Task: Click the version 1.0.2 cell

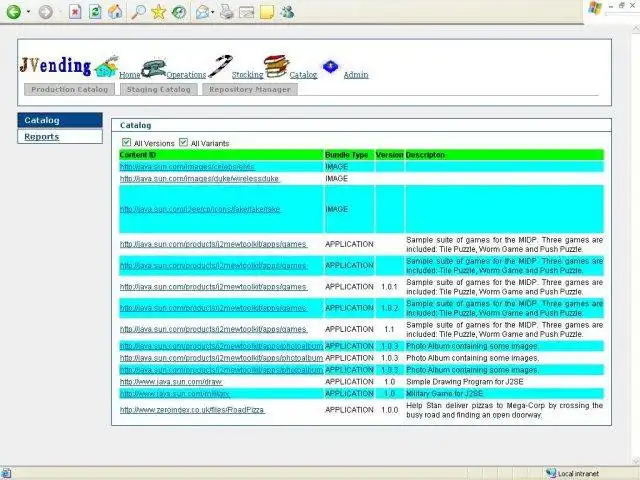Action: [x=389, y=308]
